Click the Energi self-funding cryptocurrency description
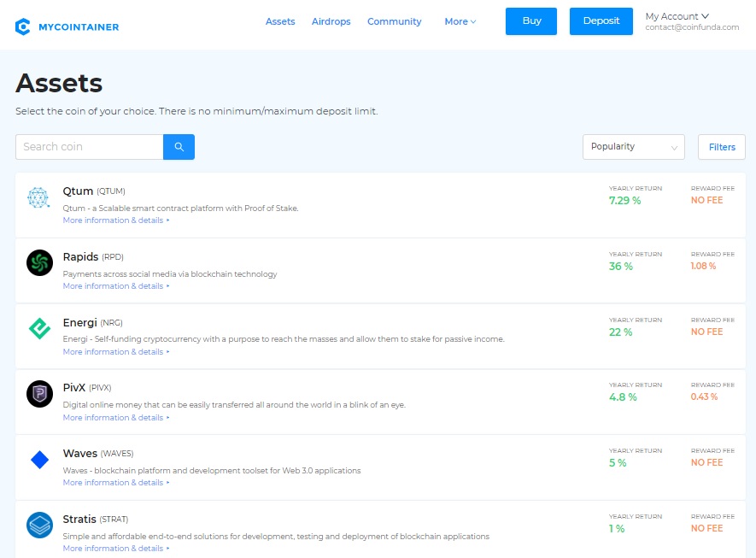This screenshot has height=558, width=756. (284, 338)
